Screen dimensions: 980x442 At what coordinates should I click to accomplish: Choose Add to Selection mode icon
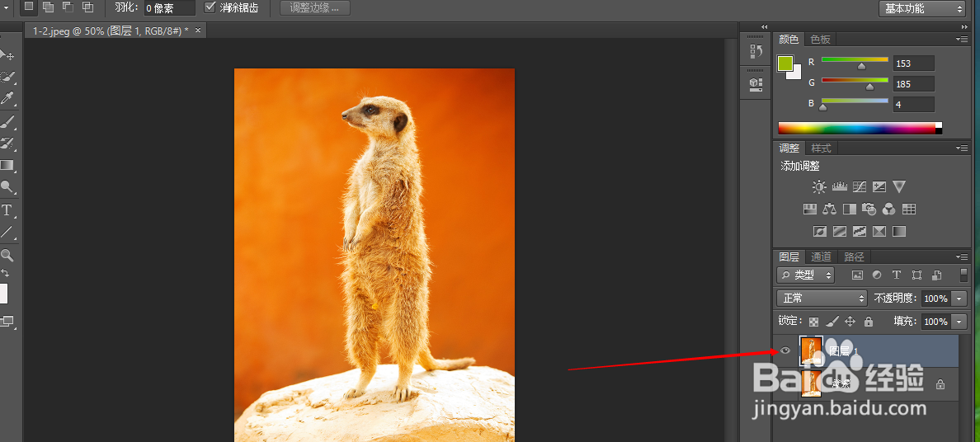click(48, 7)
